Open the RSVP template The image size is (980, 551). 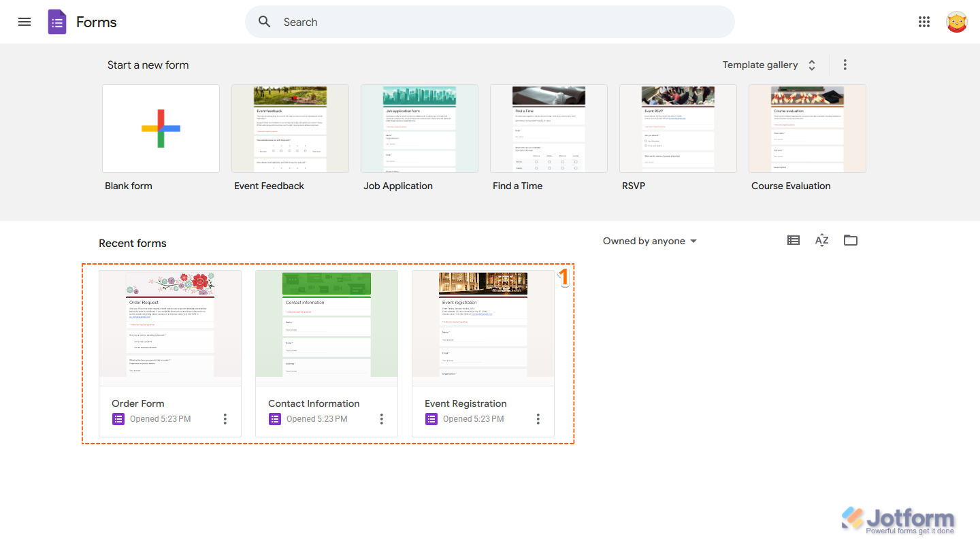click(677, 128)
